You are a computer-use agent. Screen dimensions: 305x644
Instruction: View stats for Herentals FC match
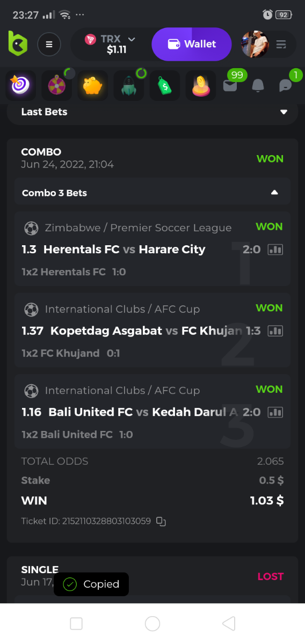(275, 250)
